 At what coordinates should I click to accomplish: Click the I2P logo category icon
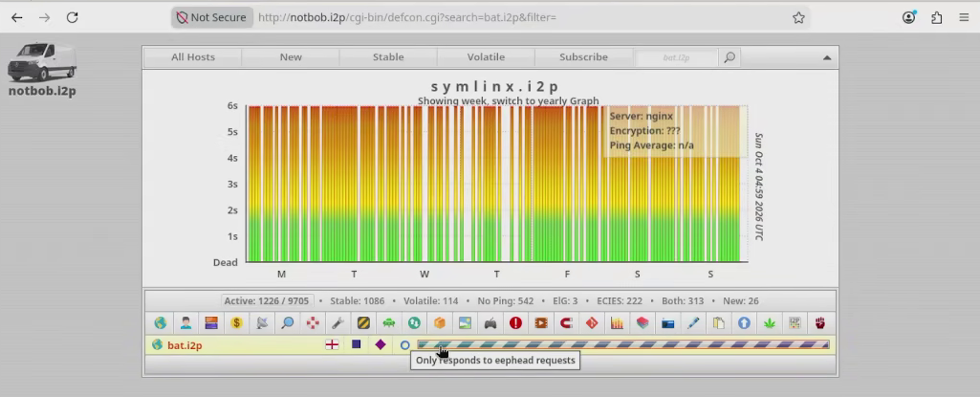tap(795, 323)
